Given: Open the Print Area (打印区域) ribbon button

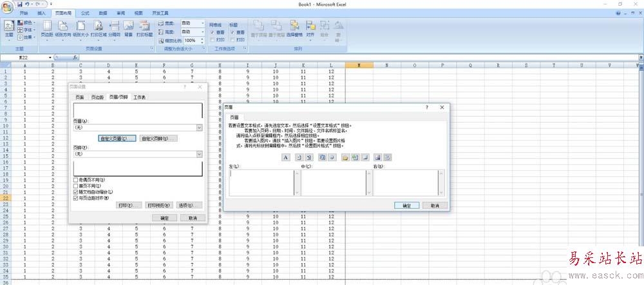Looking at the screenshot, I should tap(98, 30).
